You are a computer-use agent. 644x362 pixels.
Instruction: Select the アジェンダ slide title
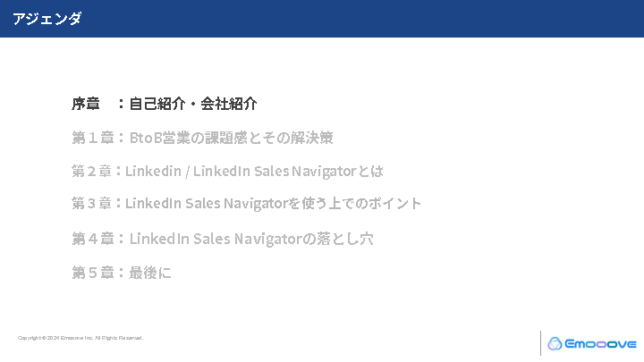47,18
